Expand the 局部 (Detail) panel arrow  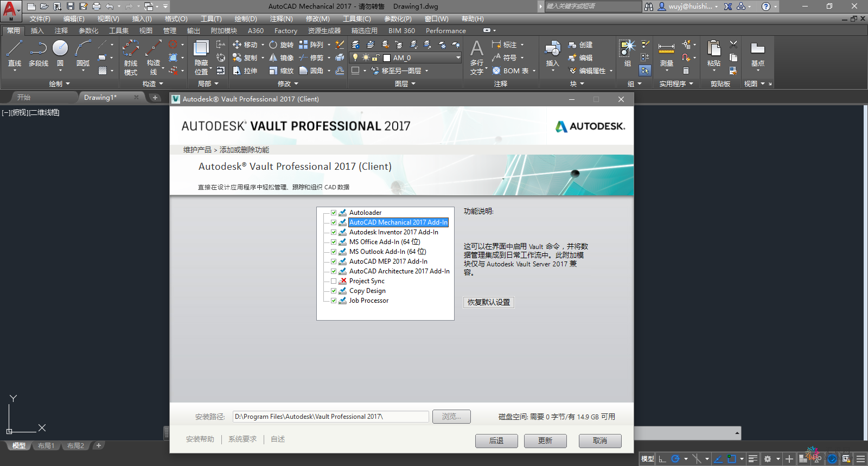coord(216,84)
